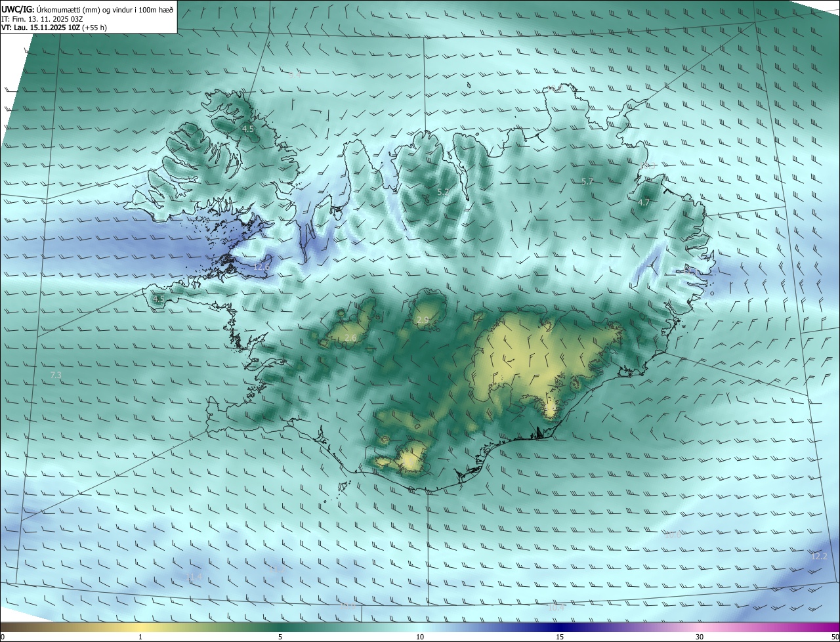The height and width of the screenshot is (642, 840).
Task: Click the valid time line 'VT: Lau. 15.11.2025 10Z (+55 h)'
Action: click(54, 28)
